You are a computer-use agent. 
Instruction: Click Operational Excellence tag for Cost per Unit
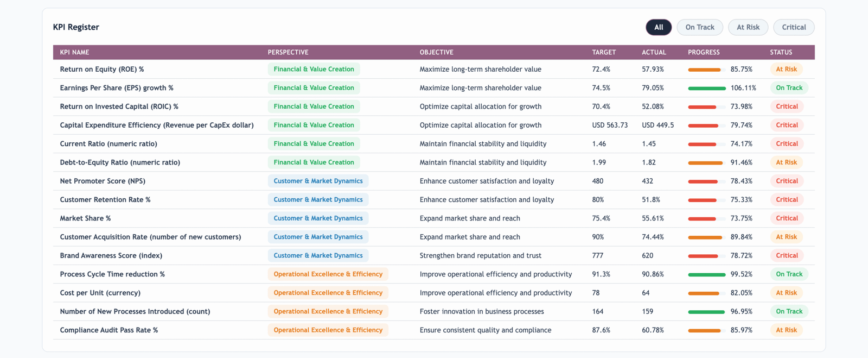[x=328, y=293]
